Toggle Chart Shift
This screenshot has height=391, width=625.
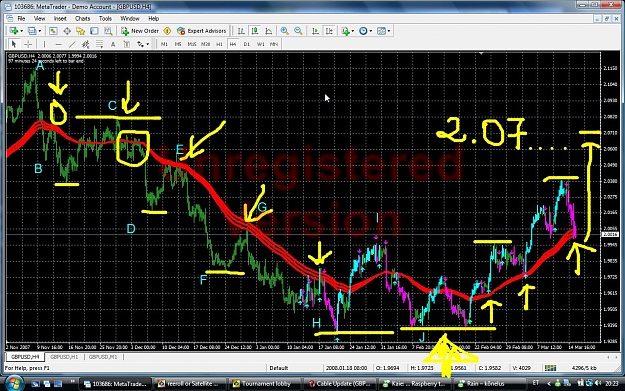point(329,31)
